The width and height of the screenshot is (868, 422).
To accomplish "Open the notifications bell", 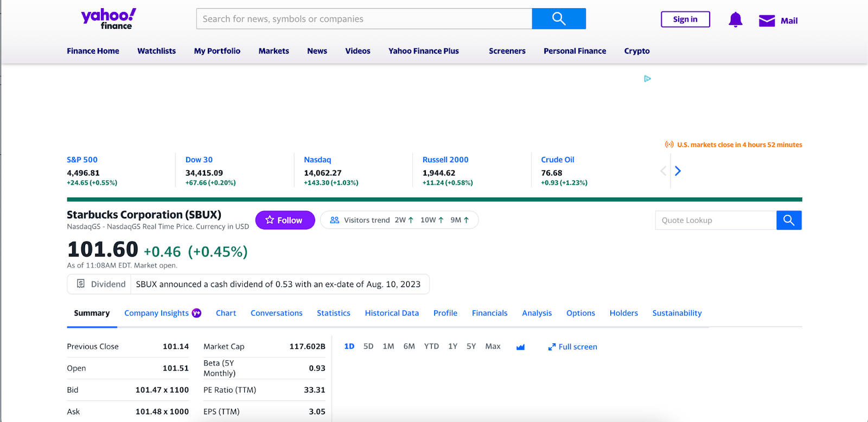I will click(x=735, y=20).
